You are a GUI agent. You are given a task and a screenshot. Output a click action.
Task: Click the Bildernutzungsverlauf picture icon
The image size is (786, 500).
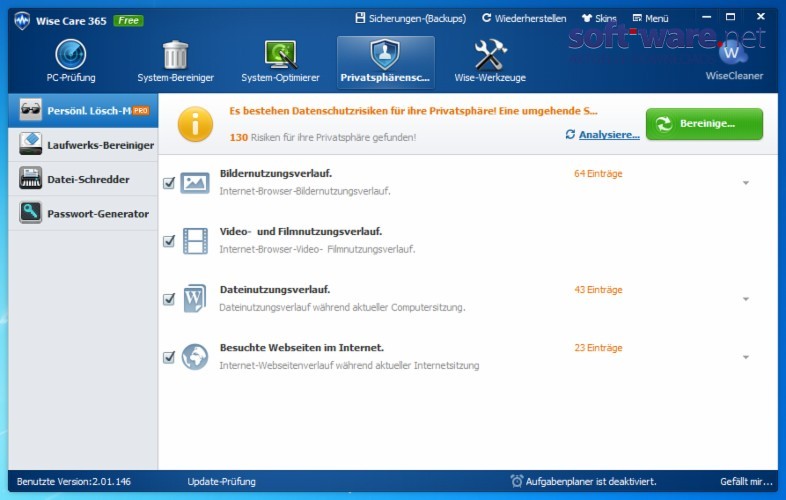coord(195,183)
